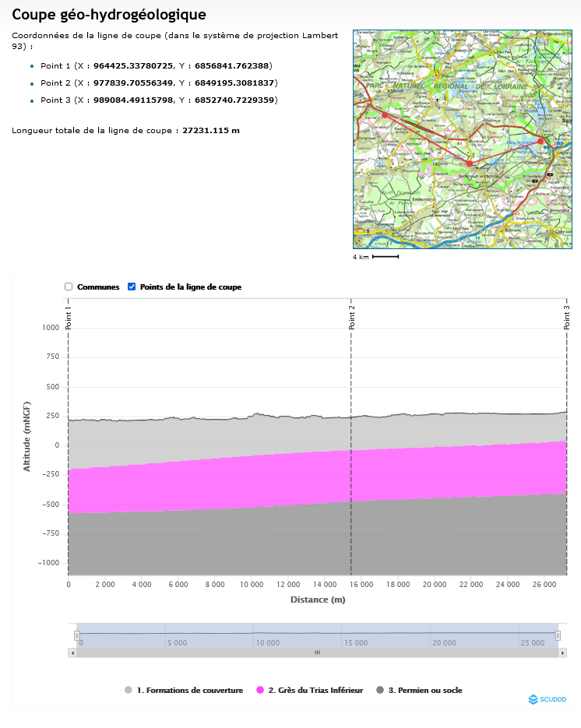Click the Point 2 dashed line label

[x=352, y=317]
